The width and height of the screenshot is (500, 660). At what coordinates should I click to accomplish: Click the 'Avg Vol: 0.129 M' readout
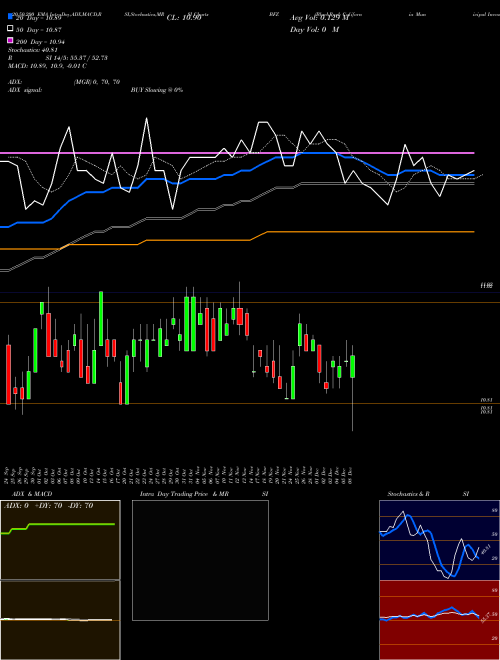pos(319,18)
